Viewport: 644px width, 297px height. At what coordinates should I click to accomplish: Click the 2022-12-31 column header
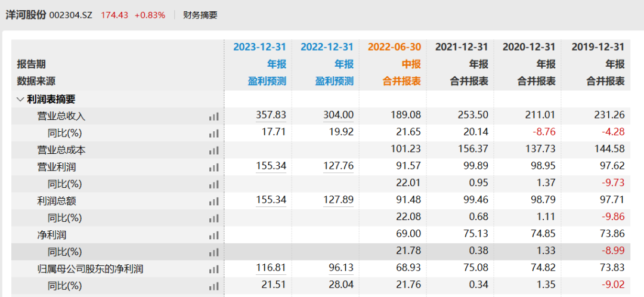coord(327,47)
